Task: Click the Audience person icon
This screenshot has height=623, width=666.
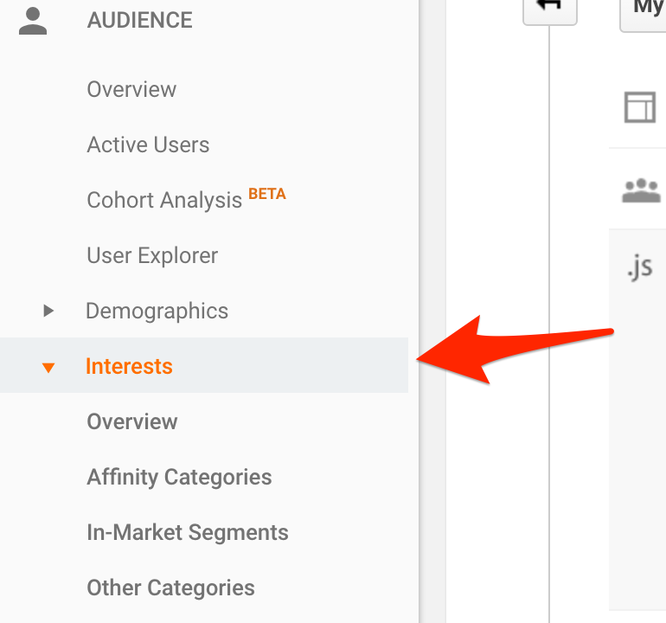Action: pyautogui.click(x=33, y=21)
